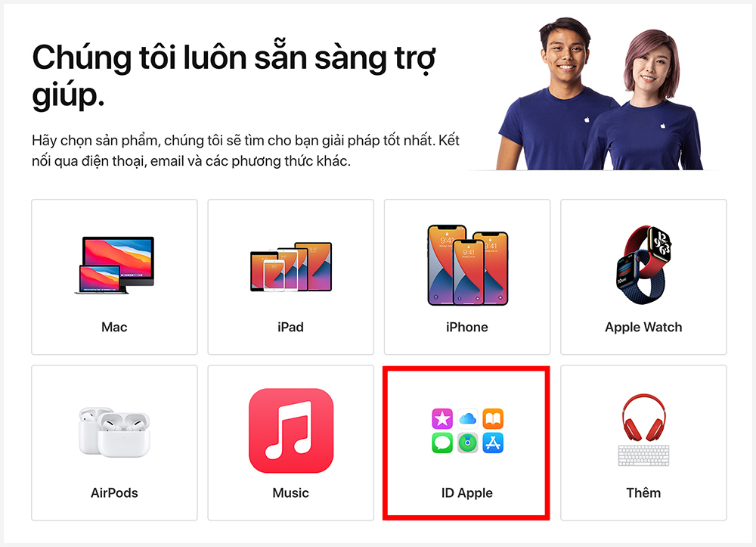The height and width of the screenshot is (547, 756).
Task: Click the white keyboard image under Thêm
Action: click(643, 455)
